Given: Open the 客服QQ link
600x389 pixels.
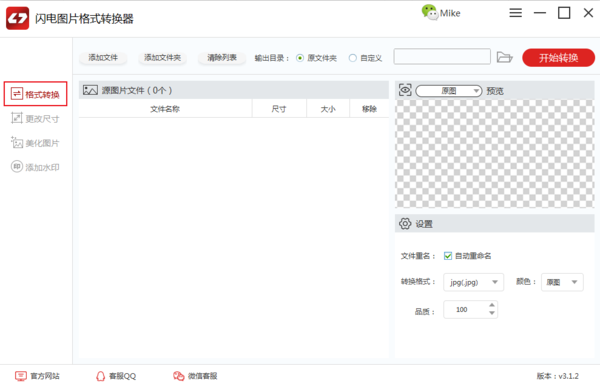Looking at the screenshot, I should click(116, 376).
